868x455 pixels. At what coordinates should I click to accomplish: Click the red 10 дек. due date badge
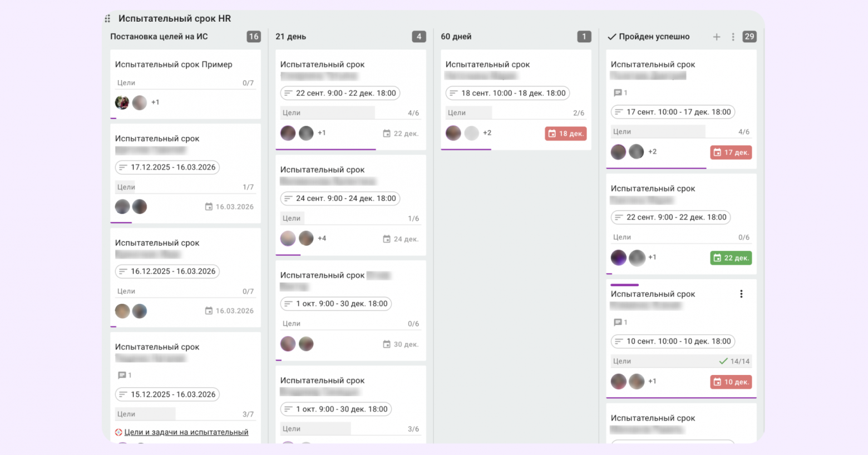coord(731,382)
